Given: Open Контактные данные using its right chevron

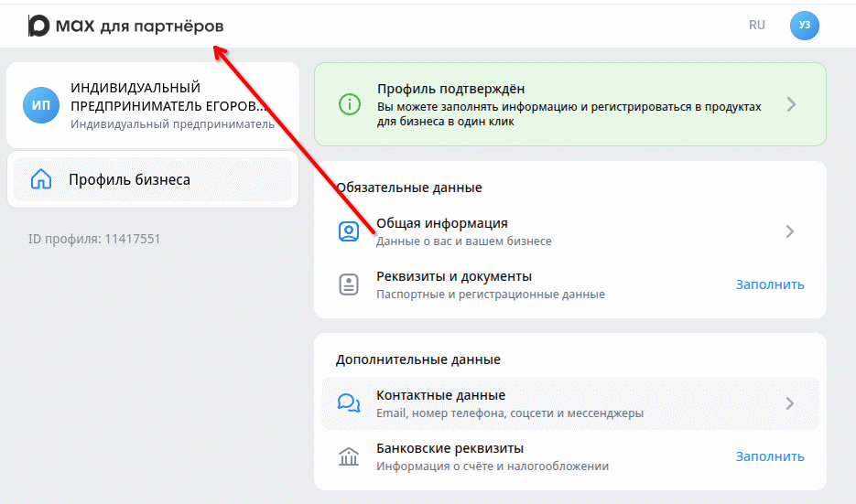Looking at the screenshot, I should (x=789, y=403).
